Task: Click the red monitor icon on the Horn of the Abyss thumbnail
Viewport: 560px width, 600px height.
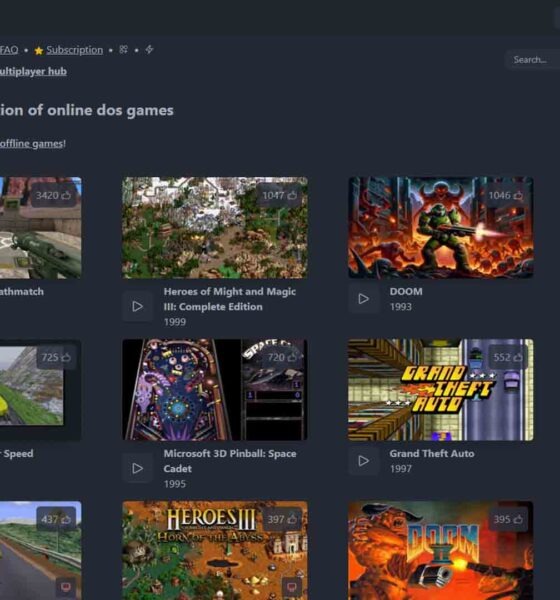Action: tap(292, 587)
